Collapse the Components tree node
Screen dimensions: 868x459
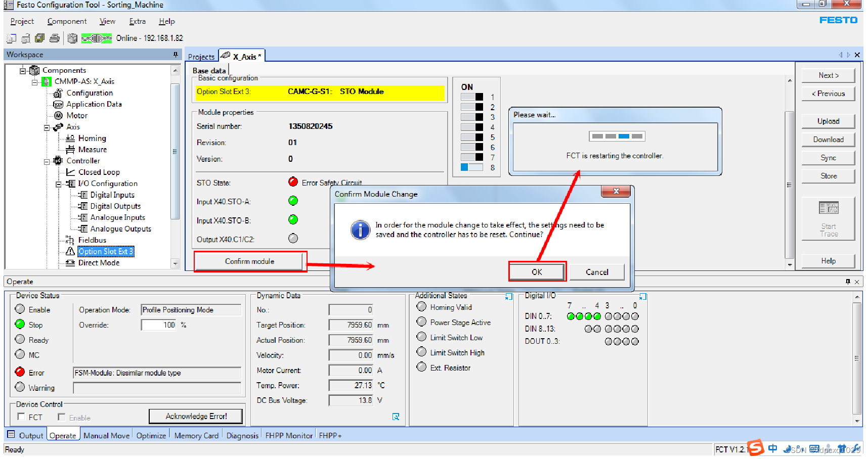pos(23,71)
